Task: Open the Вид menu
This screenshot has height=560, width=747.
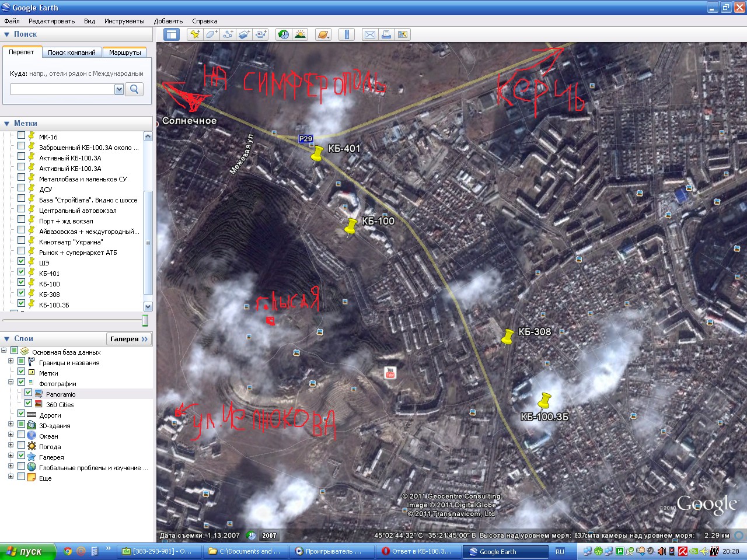Action: (x=89, y=21)
